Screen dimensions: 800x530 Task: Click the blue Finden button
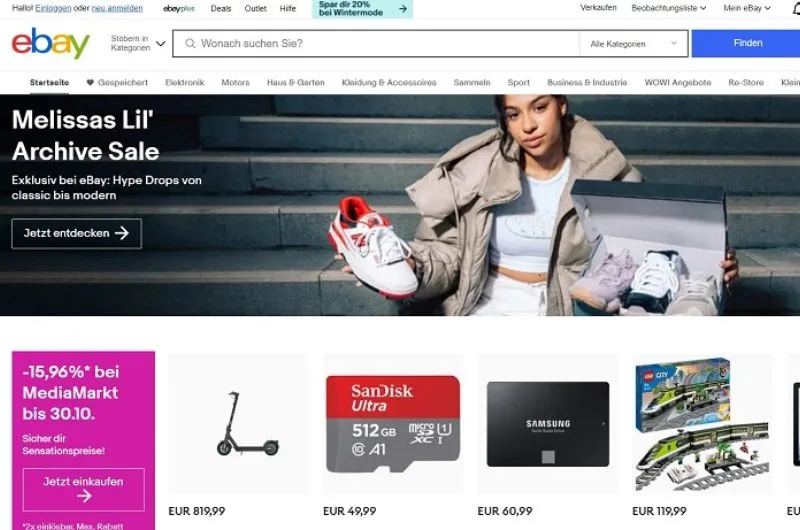point(745,43)
